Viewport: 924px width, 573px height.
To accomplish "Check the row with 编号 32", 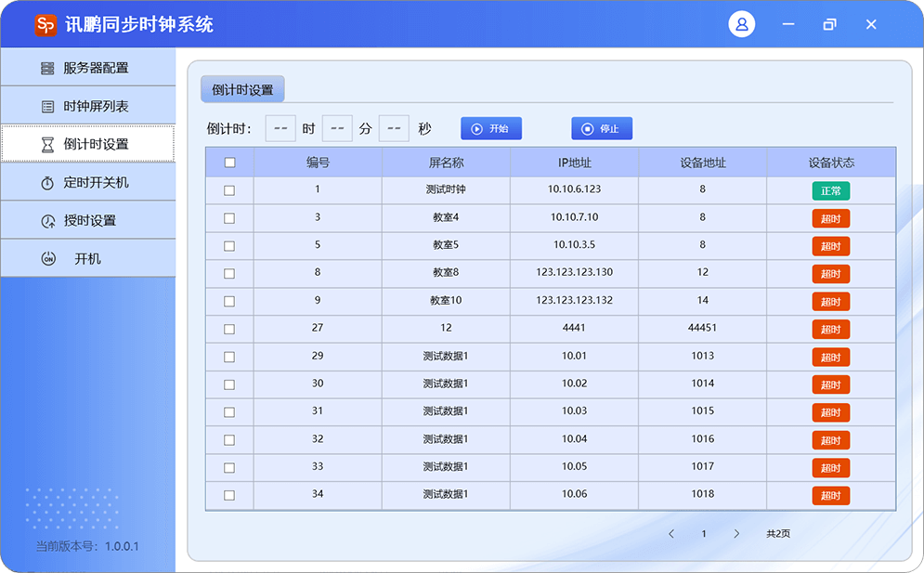I will [229, 440].
